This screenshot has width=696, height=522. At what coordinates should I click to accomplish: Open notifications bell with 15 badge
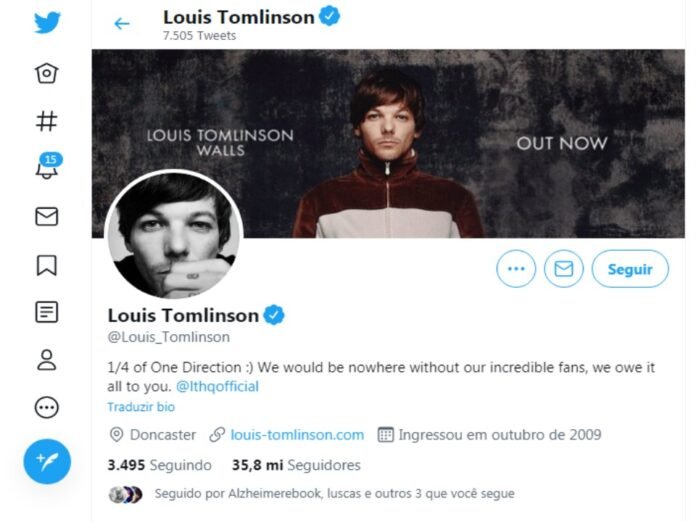[x=48, y=166]
